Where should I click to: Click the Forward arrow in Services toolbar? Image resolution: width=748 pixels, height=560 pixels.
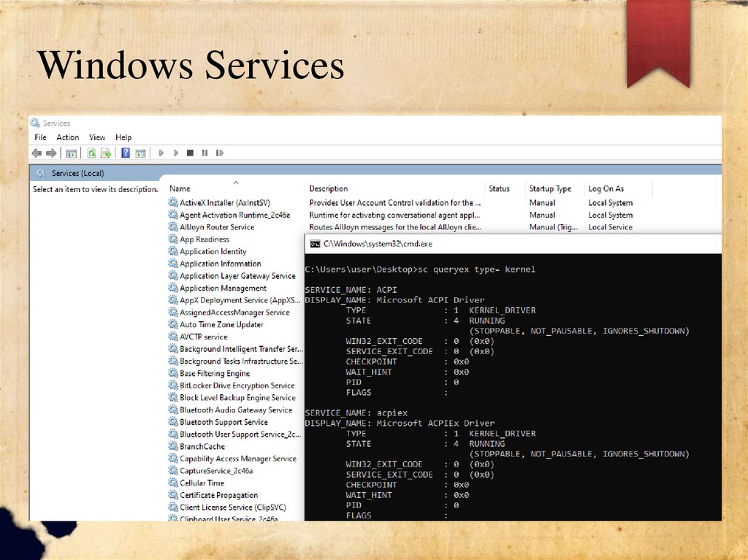point(51,153)
